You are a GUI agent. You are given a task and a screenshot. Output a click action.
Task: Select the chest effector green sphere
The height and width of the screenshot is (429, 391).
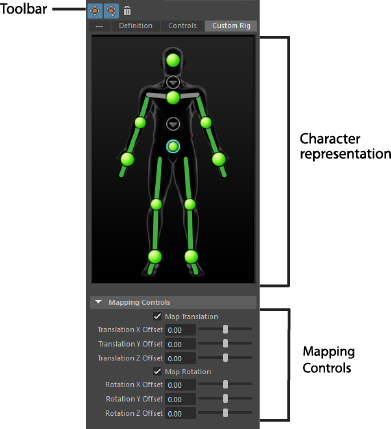click(173, 98)
